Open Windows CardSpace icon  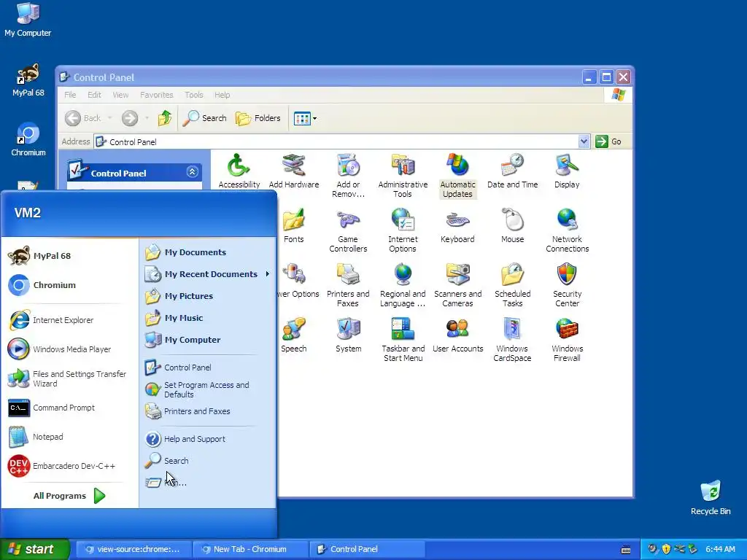pyautogui.click(x=512, y=340)
